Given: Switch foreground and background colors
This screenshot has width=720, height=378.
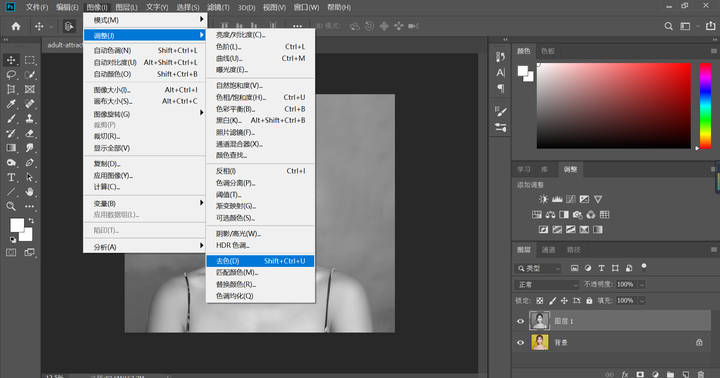Looking at the screenshot, I should point(31,221).
